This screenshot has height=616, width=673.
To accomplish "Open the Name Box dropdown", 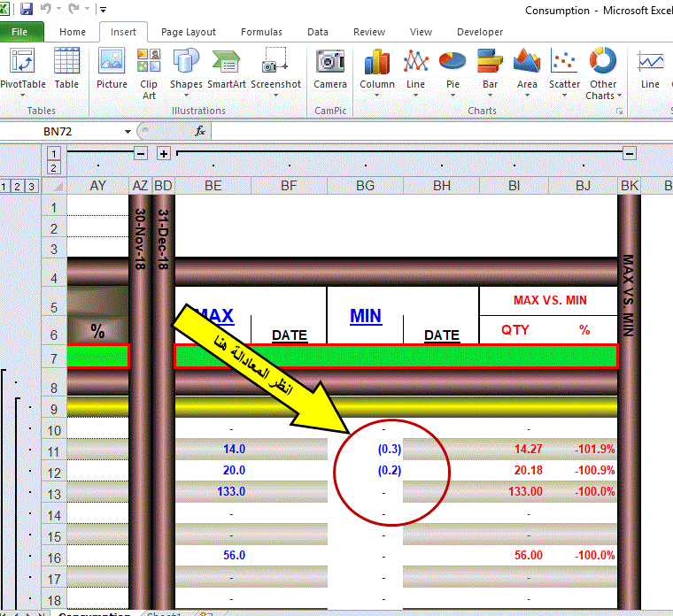I will pos(128,132).
